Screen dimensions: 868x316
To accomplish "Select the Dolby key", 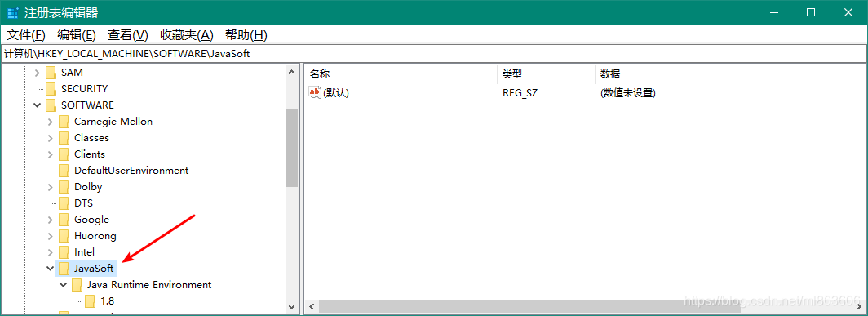I will pyautogui.click(x=89, y=187).
